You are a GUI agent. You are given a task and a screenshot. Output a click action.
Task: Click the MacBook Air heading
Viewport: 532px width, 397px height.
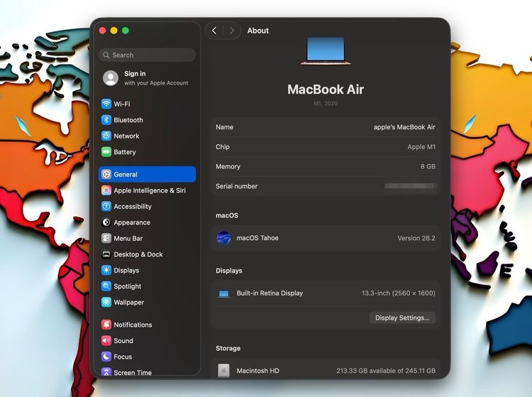326,89
